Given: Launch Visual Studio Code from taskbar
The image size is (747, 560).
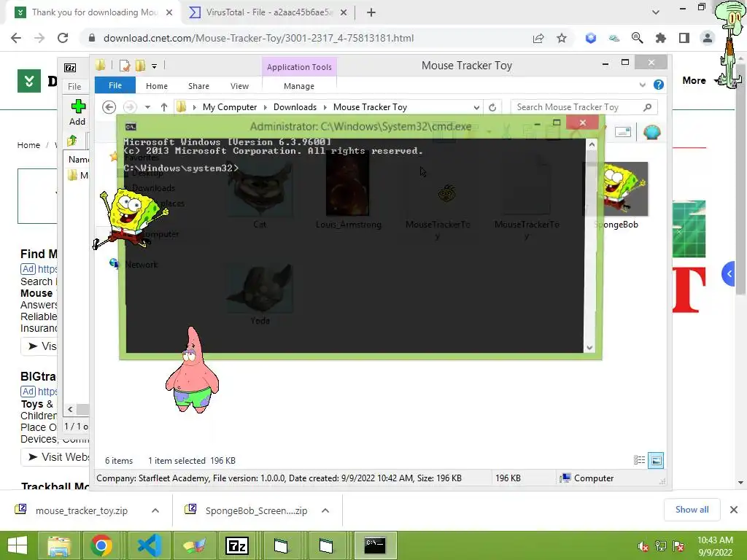Looking at the screenshot, I should click(149, 545).
